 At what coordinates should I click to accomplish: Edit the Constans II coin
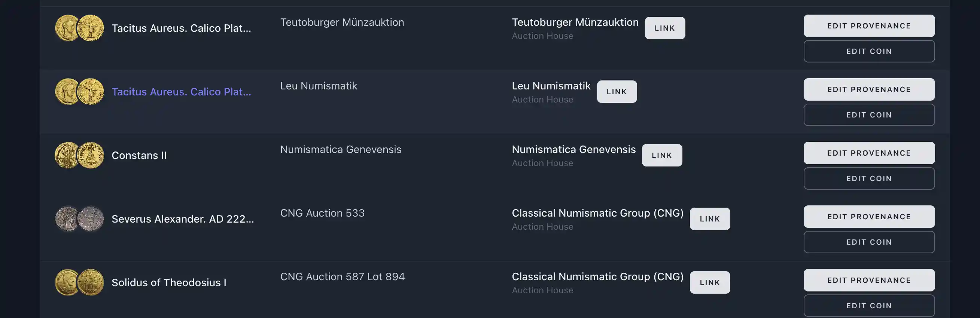coord(869,178)
